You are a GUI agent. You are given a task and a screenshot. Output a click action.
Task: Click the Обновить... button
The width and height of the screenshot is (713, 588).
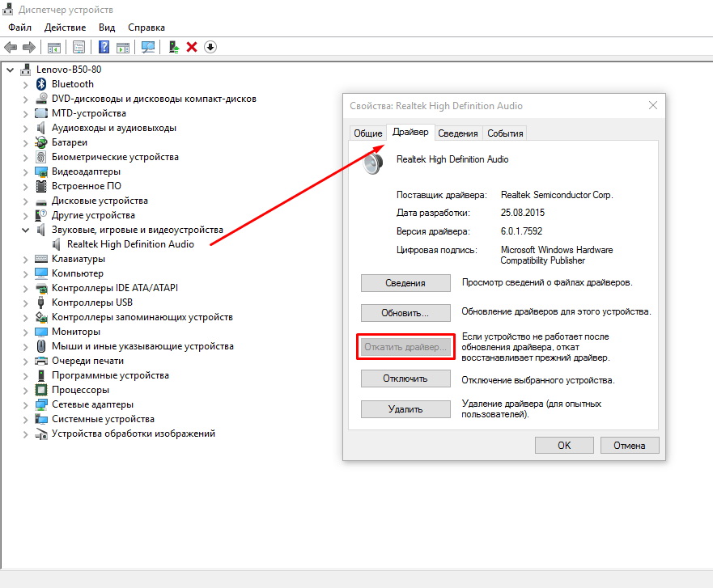(405, 313)
